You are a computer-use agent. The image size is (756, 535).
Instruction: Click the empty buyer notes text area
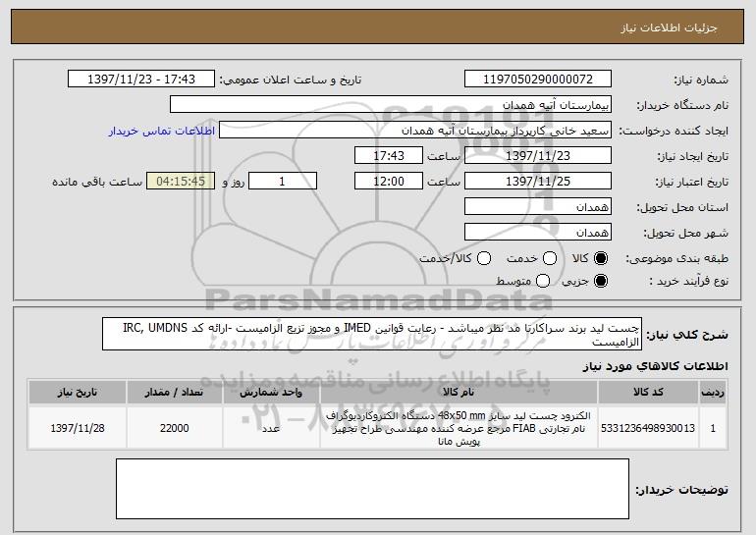coord(372,489)
